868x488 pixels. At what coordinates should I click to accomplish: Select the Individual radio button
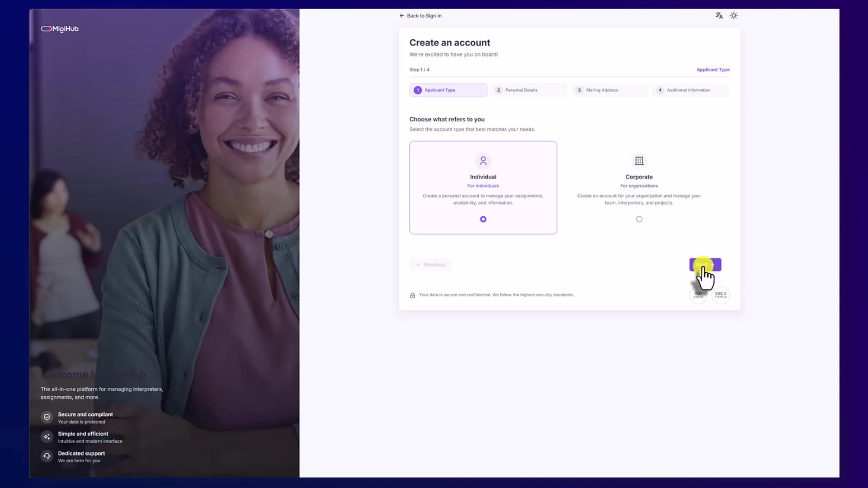(483, 219)
